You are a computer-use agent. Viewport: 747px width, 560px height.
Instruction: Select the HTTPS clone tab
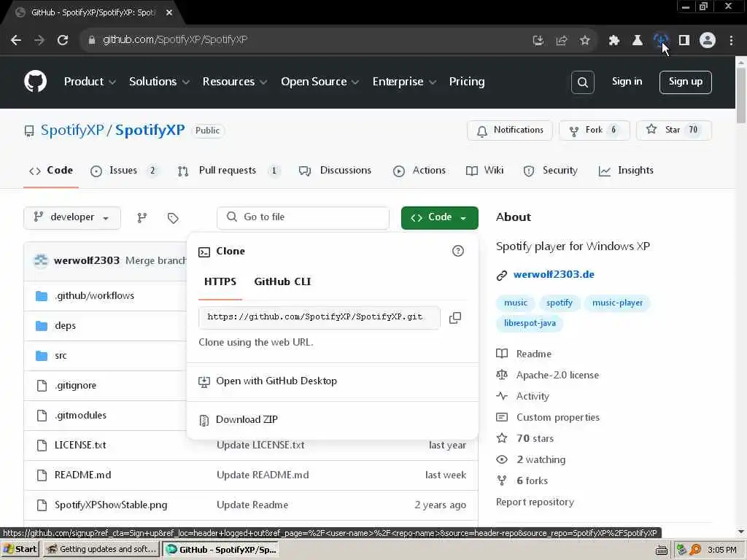[220, 282]
